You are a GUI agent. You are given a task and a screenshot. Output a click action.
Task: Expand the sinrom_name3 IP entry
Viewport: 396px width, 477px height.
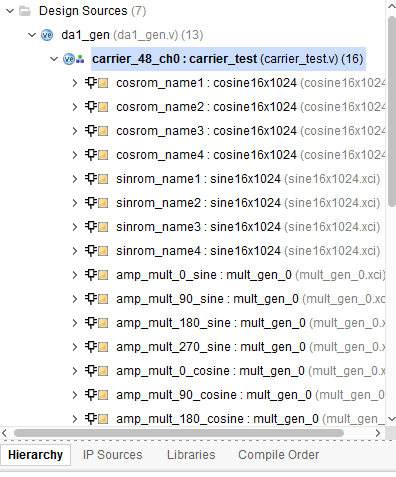pyautogui.click(x=75, y=227)
